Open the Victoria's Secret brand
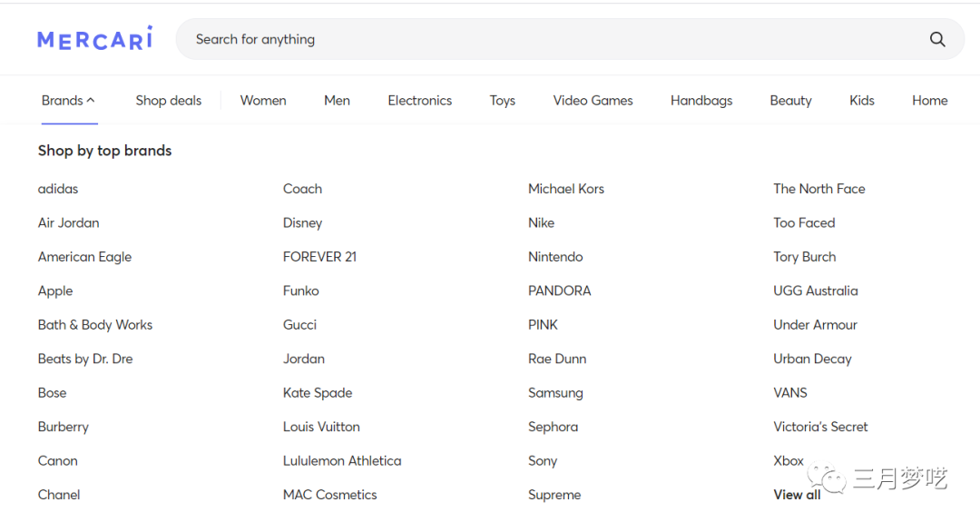This screenshot has height=522, width=980. 820,427
